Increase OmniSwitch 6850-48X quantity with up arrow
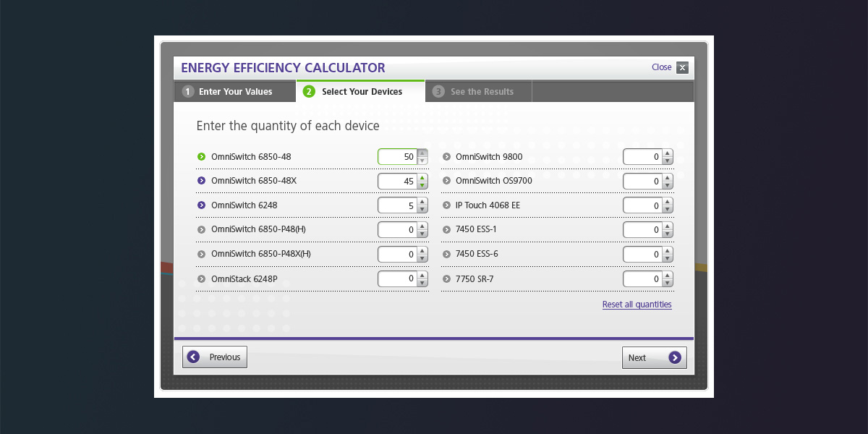 point(422,177)
